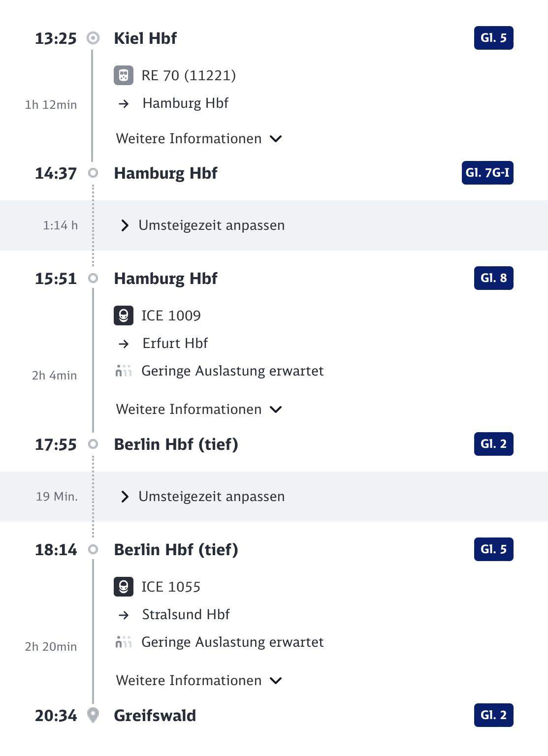Click the origin stop marker next to Kiel Hbf
Viewport: 548px width, 756px height.
[x=93, y=38]
